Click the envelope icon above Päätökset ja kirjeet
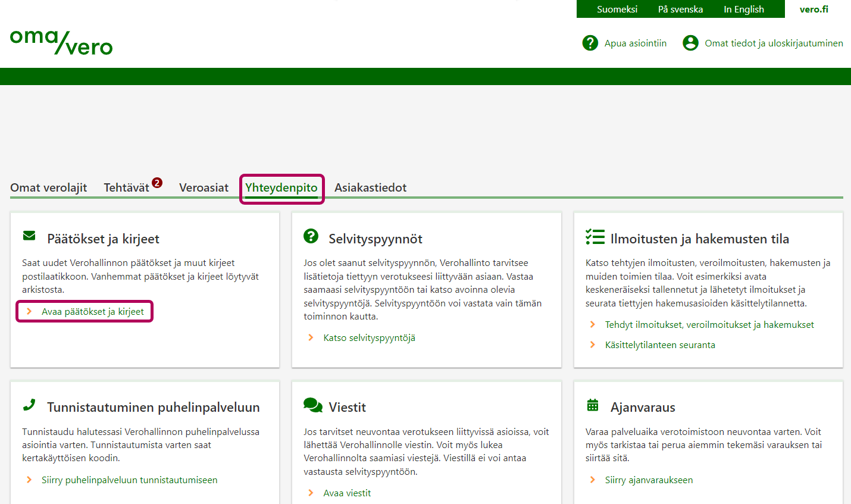Image resolution: width=851 pixels, height=504 pixels. point(29,234)
